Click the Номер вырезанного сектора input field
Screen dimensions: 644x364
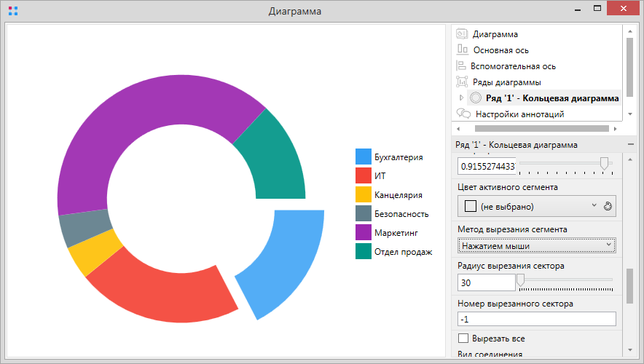pos(536,319)
